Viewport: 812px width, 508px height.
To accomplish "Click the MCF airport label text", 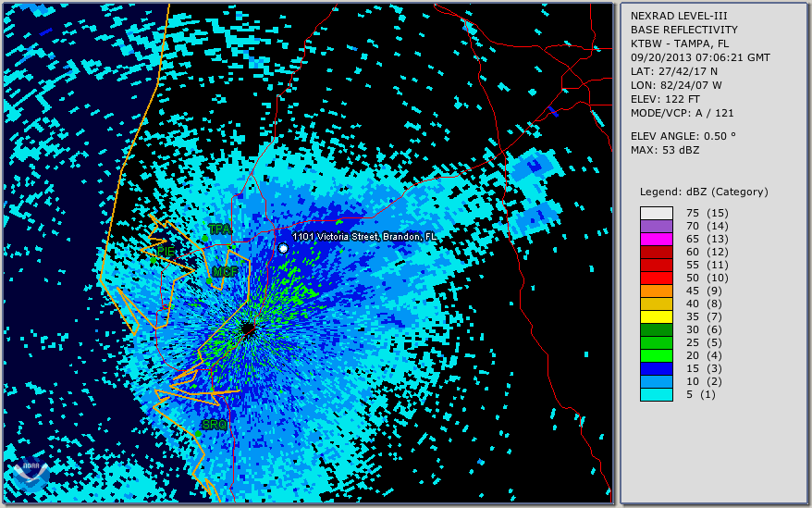I will (226, 272).
